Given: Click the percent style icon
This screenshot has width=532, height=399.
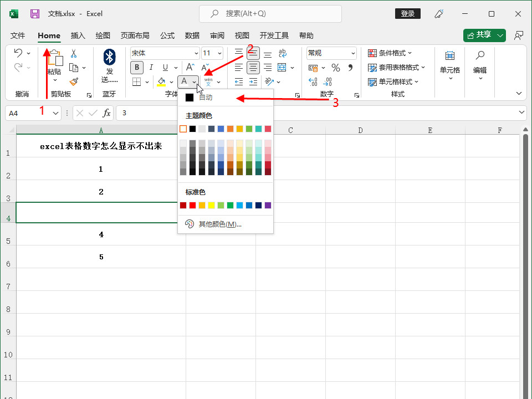Looking at the screenshot, I should [336, 68].
